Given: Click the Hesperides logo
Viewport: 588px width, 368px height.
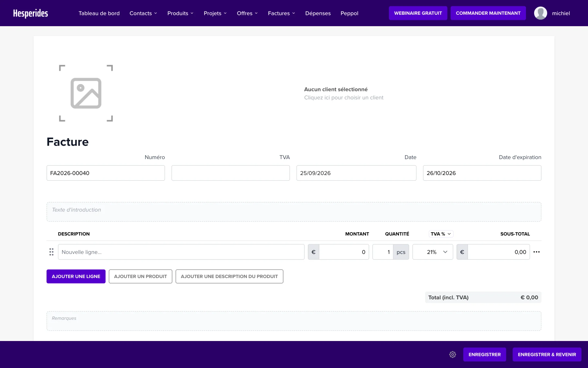Looking at the screenshot, I should 30,13.
